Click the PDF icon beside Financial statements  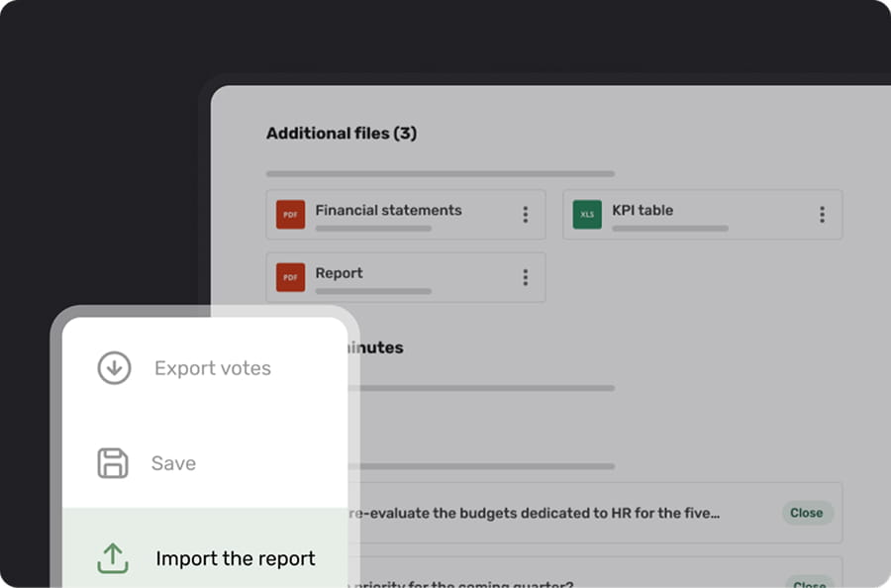(x=290, y=215)
